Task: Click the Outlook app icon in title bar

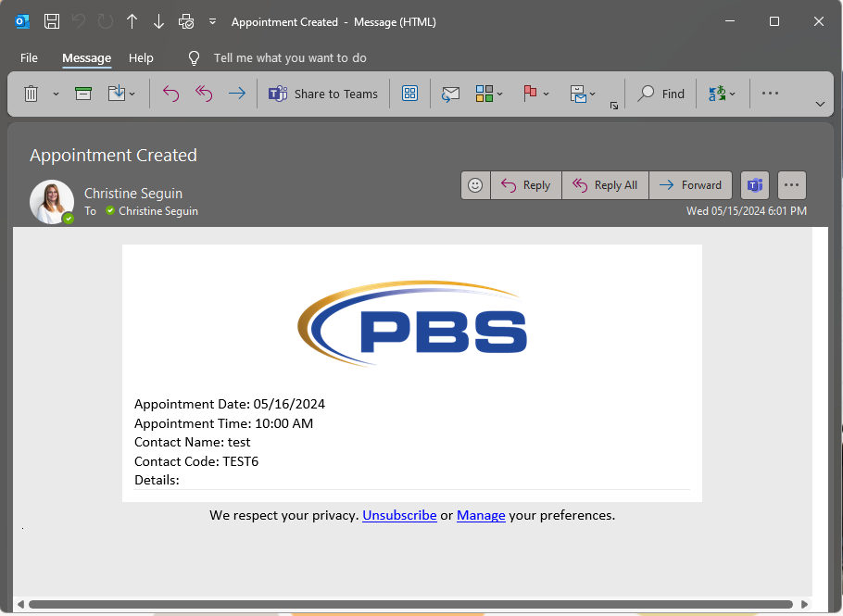Action: [22, 21]
